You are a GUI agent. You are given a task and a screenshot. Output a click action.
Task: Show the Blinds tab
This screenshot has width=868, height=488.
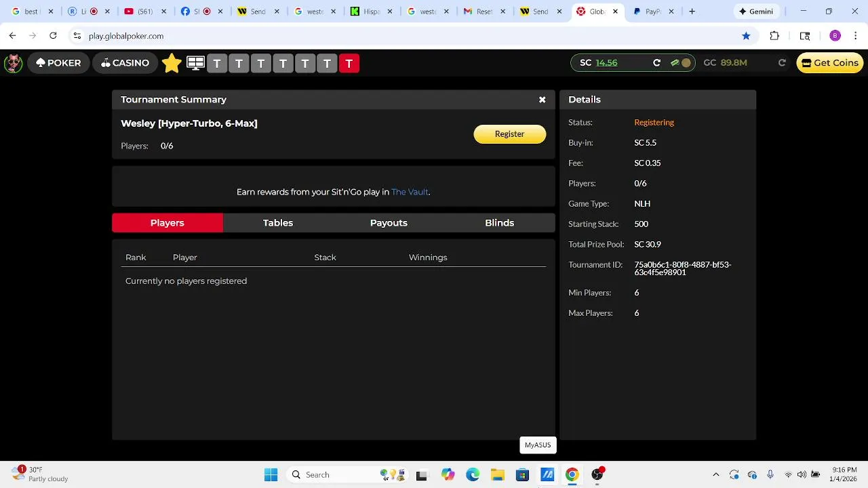pyautogui.click(x=500, y=223)
